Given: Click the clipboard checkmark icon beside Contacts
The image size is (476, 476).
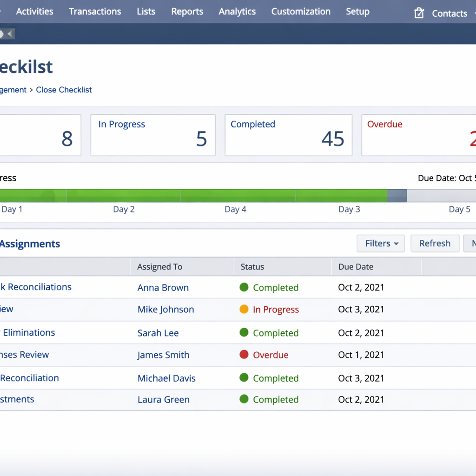Looking at the screenshot, I should coord(419,13).
